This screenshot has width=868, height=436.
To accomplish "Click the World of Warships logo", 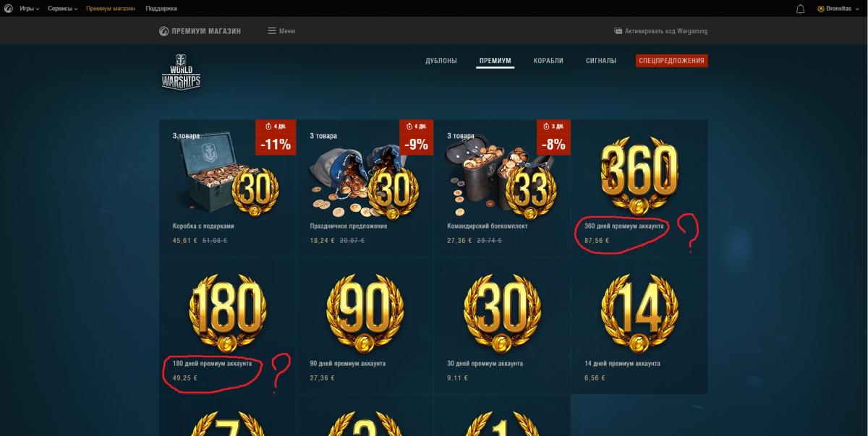I will [x=180, y=72].
